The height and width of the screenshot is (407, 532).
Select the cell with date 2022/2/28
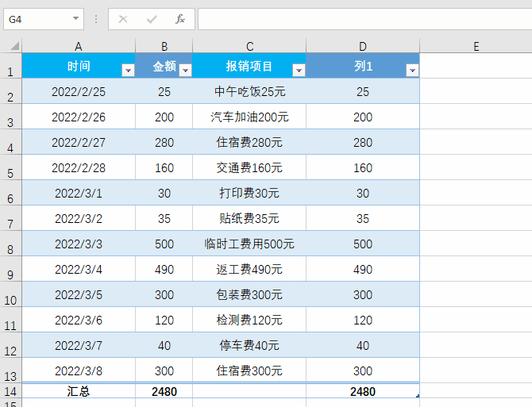(79, 167)
